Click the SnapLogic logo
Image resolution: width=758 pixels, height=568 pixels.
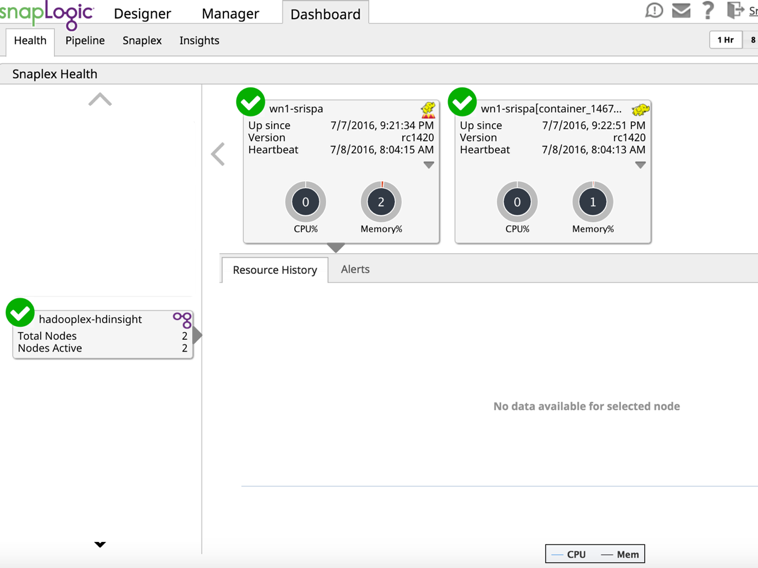tap(47, 14)
